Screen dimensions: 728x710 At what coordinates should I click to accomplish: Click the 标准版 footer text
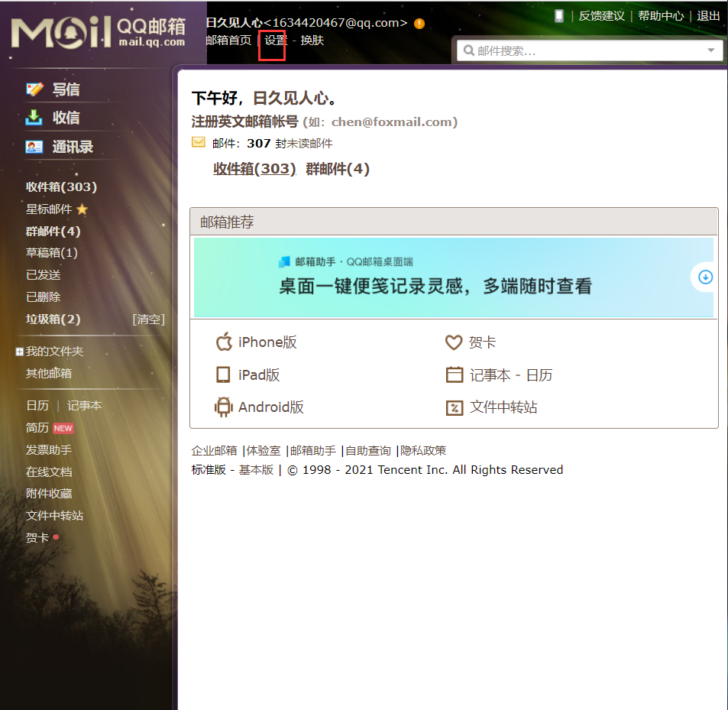[209, 470]
